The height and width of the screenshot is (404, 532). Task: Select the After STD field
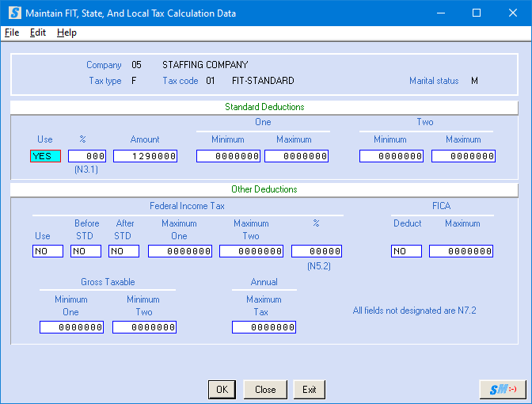click(123, 251)
